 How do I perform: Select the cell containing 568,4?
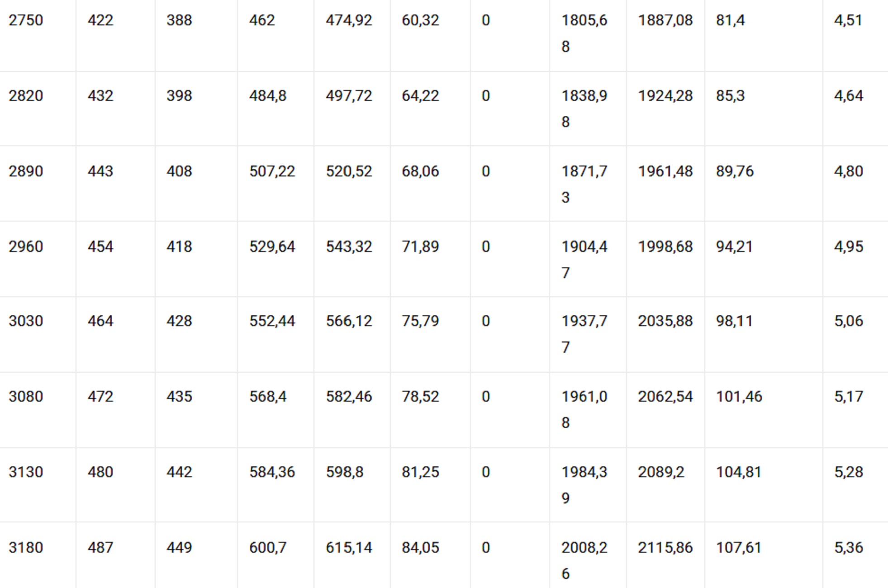point(267,397)
